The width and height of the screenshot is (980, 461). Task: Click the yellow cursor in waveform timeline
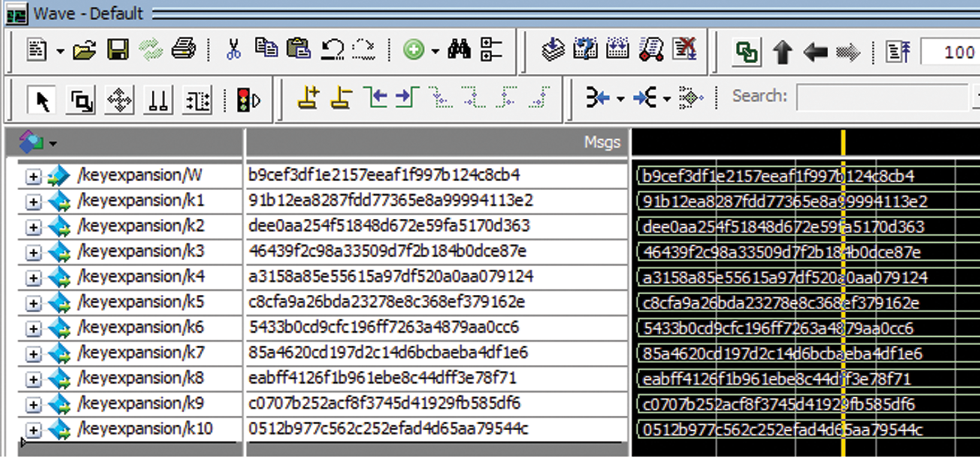(x=843, y=143)
